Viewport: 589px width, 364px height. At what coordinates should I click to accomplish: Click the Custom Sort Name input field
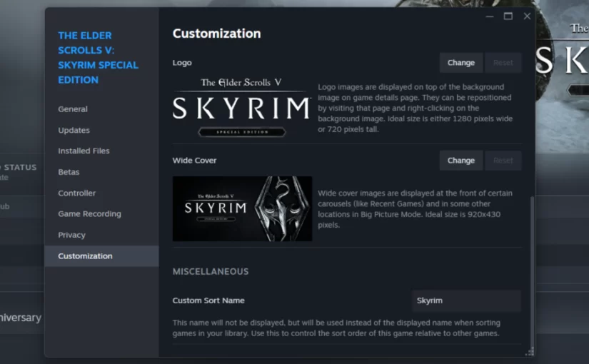[x=466, y=300]
